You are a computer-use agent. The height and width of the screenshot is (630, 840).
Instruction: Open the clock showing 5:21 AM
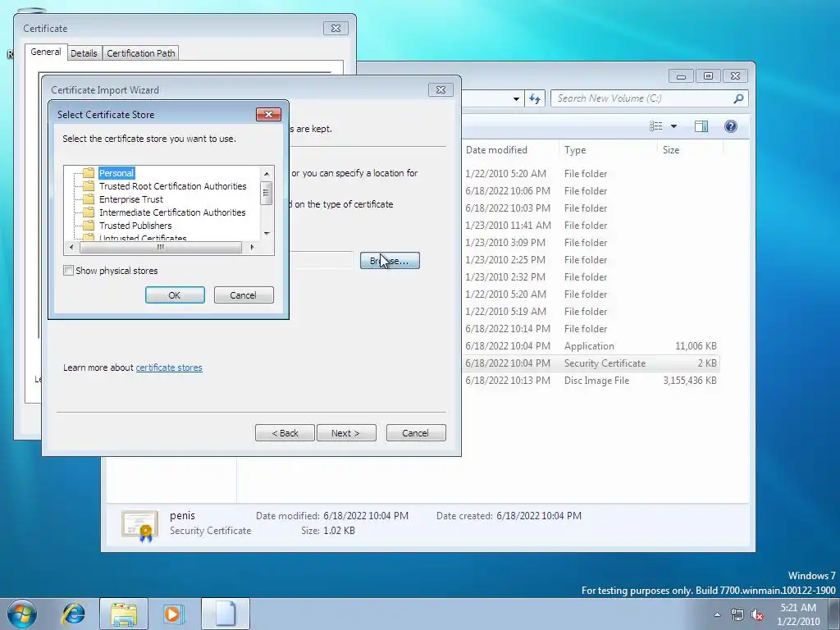tap(798, 614)
